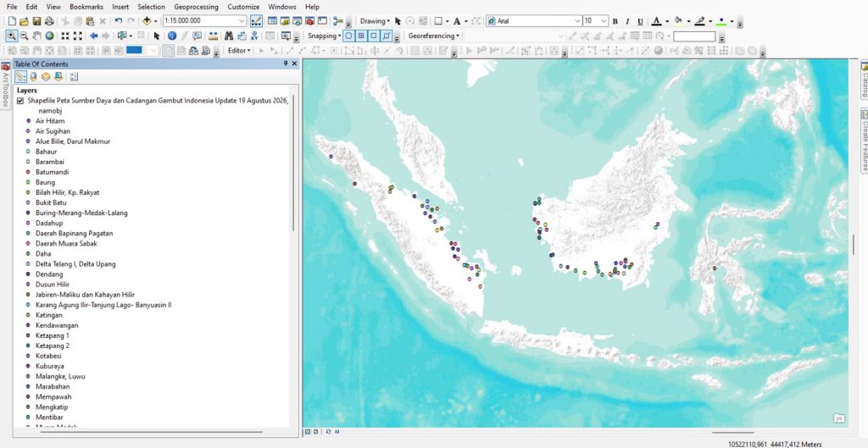Screen dimensions: 868x448
Task: Select the Pan hand tool
Action: click(x=36, y=36)
